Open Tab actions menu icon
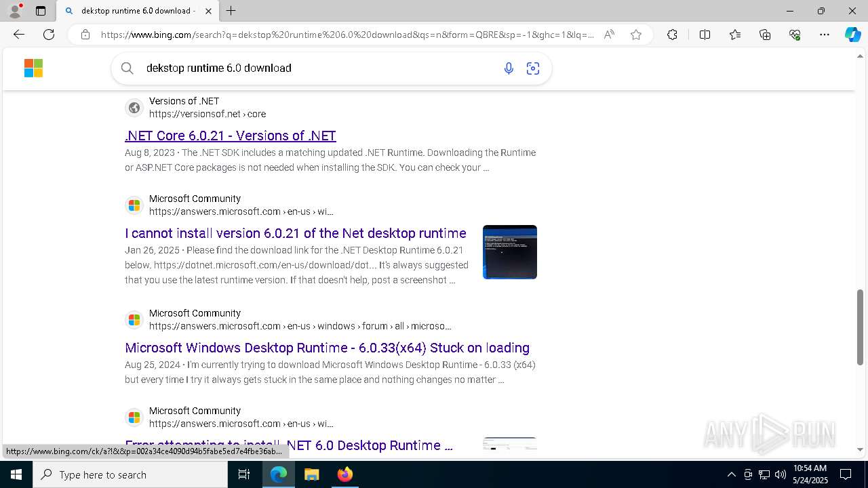 pos(41,11)
